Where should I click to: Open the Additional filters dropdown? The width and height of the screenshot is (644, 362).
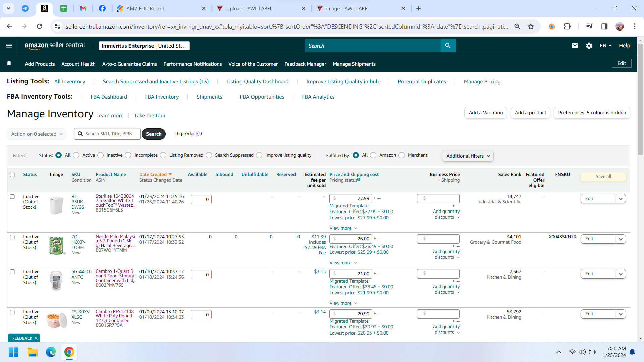[468, 156]
